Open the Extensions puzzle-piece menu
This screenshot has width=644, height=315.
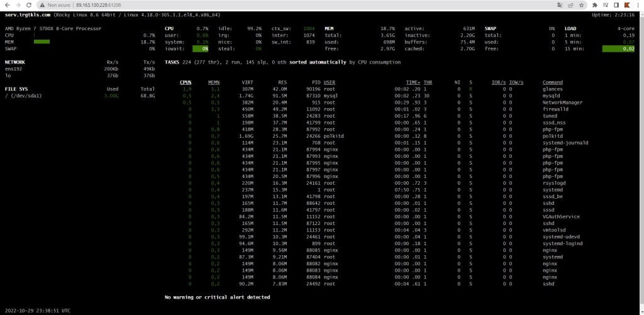pyautogui.click(x=594, y=4)
